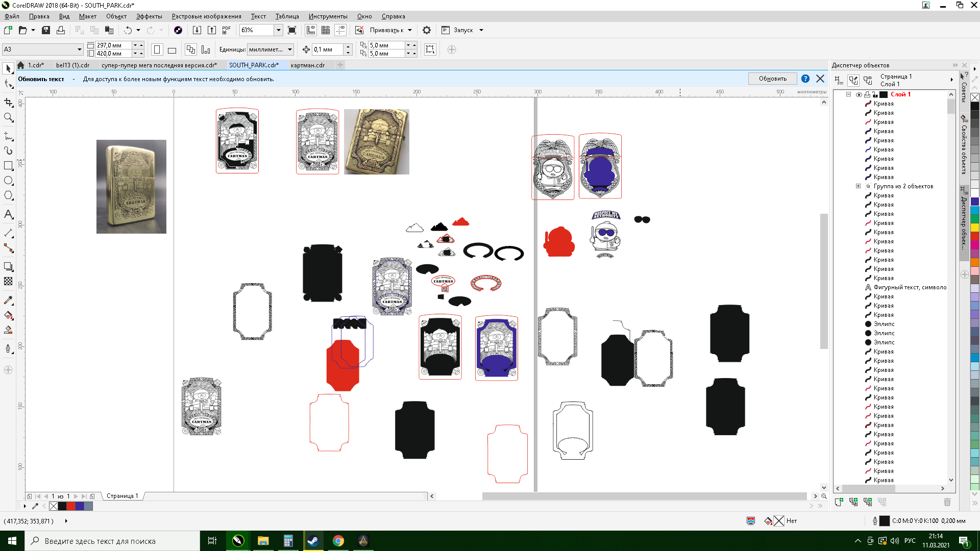Select the Ellipse tool
This screenshot has height=551, width=980.
tap(8, 181)
